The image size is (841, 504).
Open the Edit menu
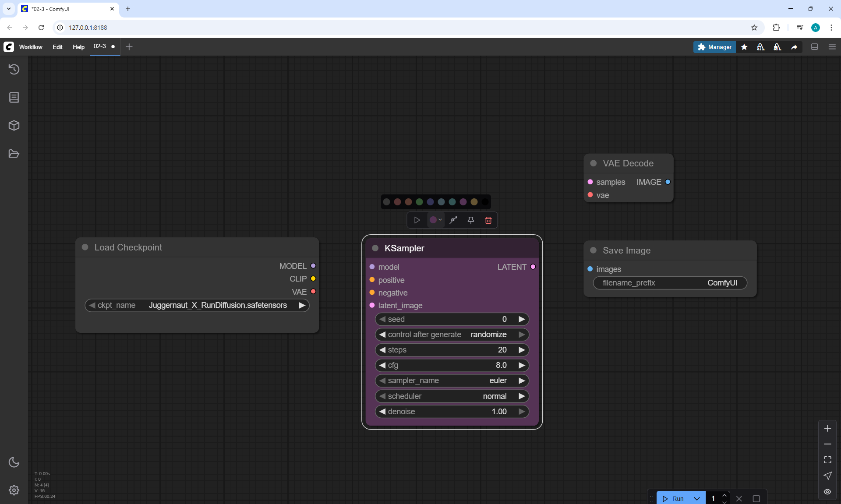(57, 47)
